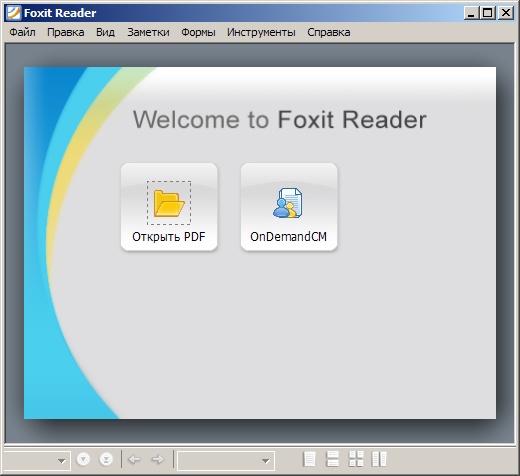Jump to last page round icon
The image size is (520, 476).
pos(106,459)
